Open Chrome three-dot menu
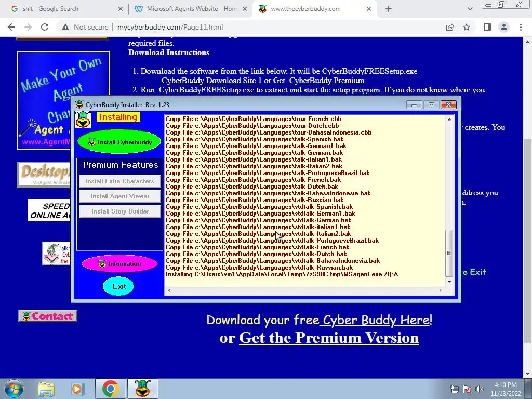 click(x=521, y=27)
